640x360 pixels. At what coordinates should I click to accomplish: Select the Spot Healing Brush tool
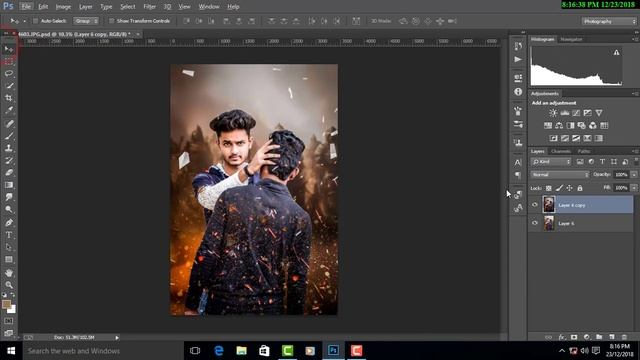[9, 123]
